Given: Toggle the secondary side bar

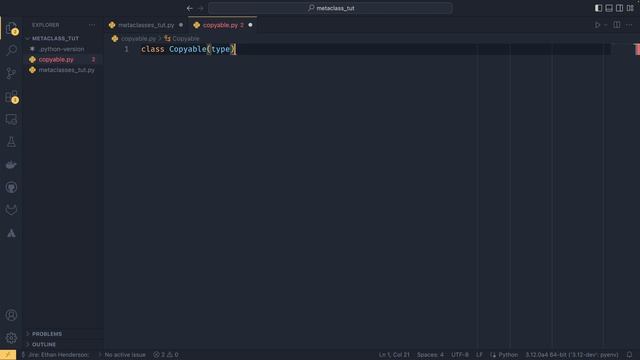Looking at the screenshot, I should (620, 8).
